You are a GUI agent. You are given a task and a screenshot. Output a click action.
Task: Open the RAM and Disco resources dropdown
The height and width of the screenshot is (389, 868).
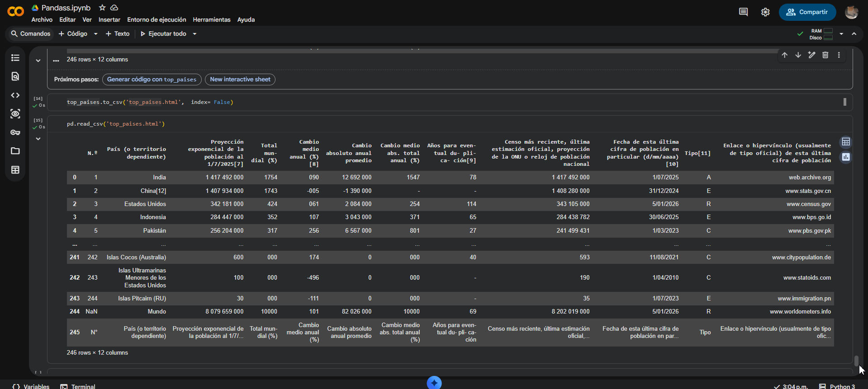[841, 34]
